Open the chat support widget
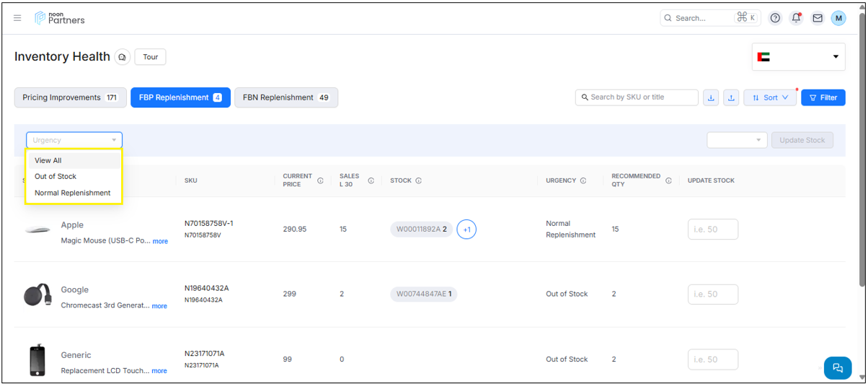The image size is (868, 384). click(x=837, y=367)
